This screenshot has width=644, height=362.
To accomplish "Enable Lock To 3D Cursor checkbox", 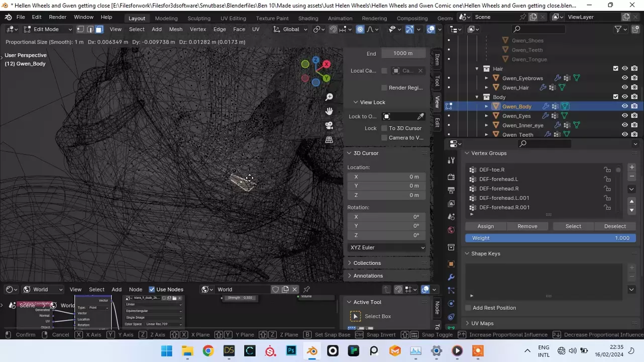I will tap(384, 128).
